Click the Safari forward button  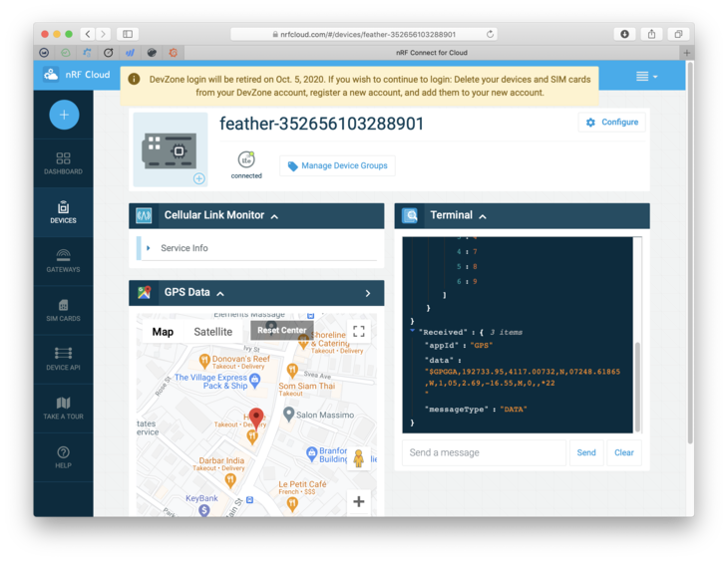(103, 34)
